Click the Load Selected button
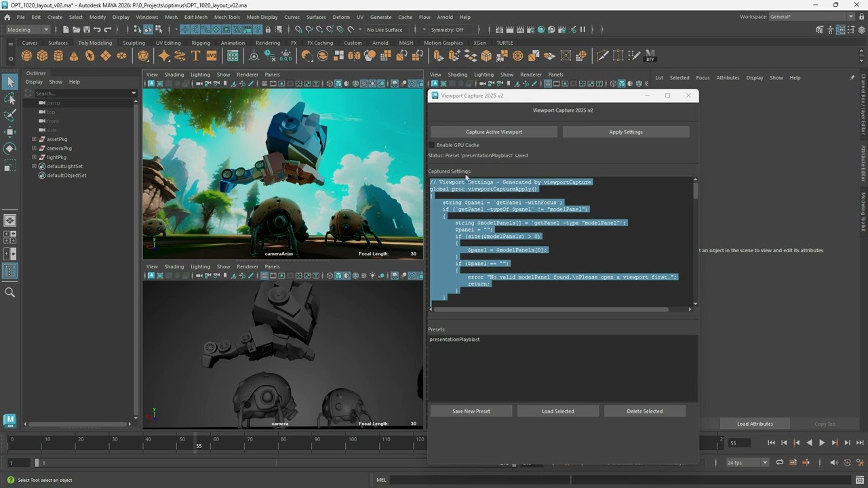This screenshot has height=488, width=868. (x=558, y=411)
